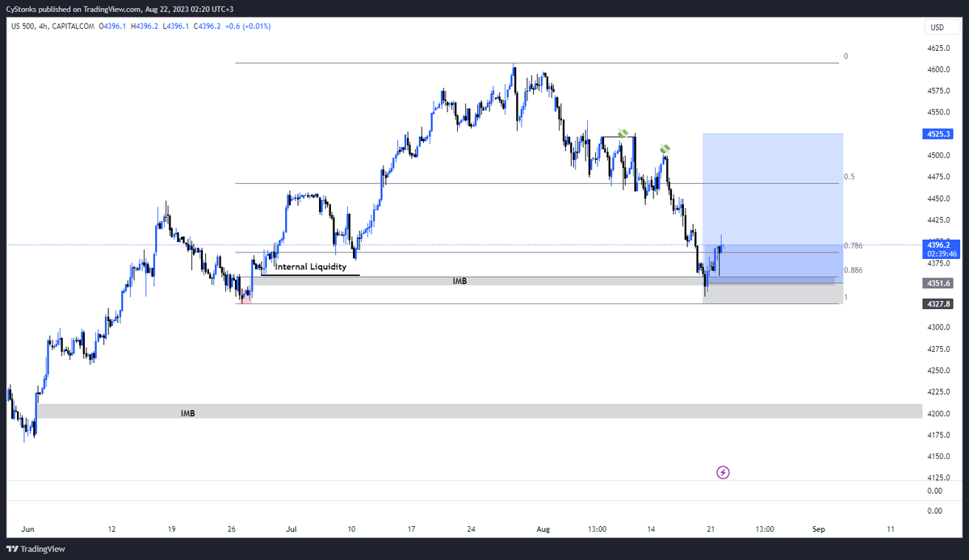Select the 4351.6 entry price label

[x=937, y=283]
